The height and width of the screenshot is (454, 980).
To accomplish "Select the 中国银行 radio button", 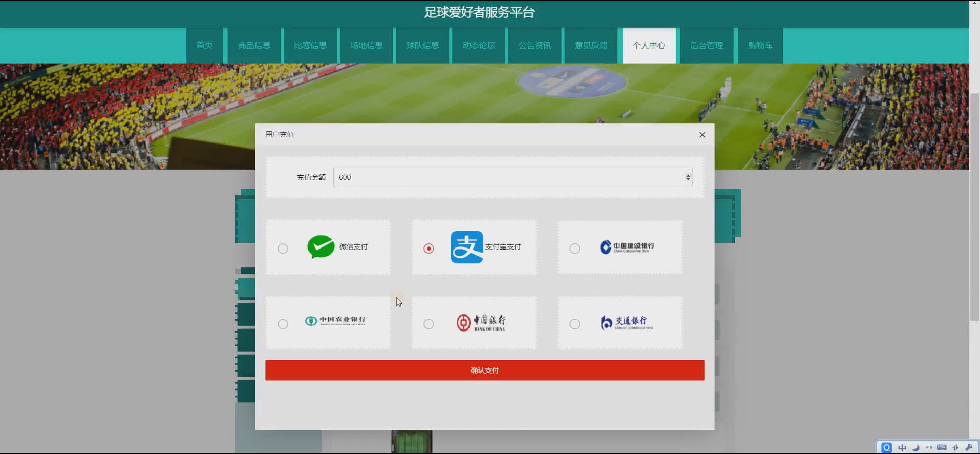I will [x=429, y=324].
